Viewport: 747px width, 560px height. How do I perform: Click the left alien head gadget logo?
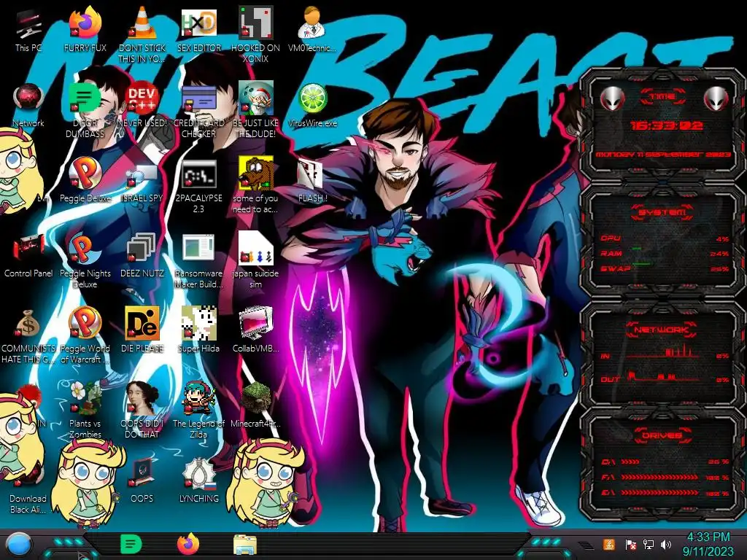tap(612, 98)
